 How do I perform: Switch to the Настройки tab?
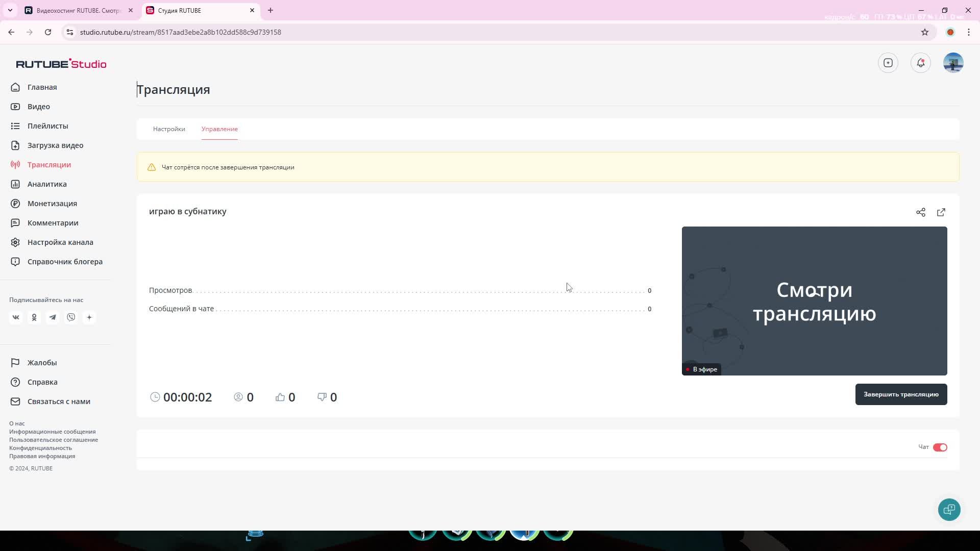click(x=169, y=129)
